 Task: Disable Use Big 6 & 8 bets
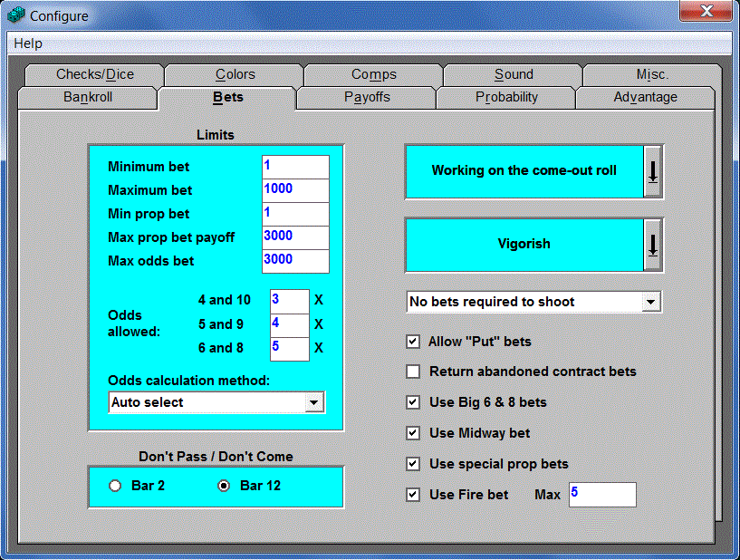413,402
